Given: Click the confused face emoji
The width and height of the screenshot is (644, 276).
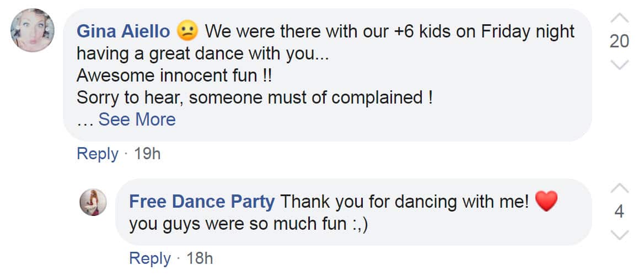Looking at the screenshot, I should pos(187,31).
